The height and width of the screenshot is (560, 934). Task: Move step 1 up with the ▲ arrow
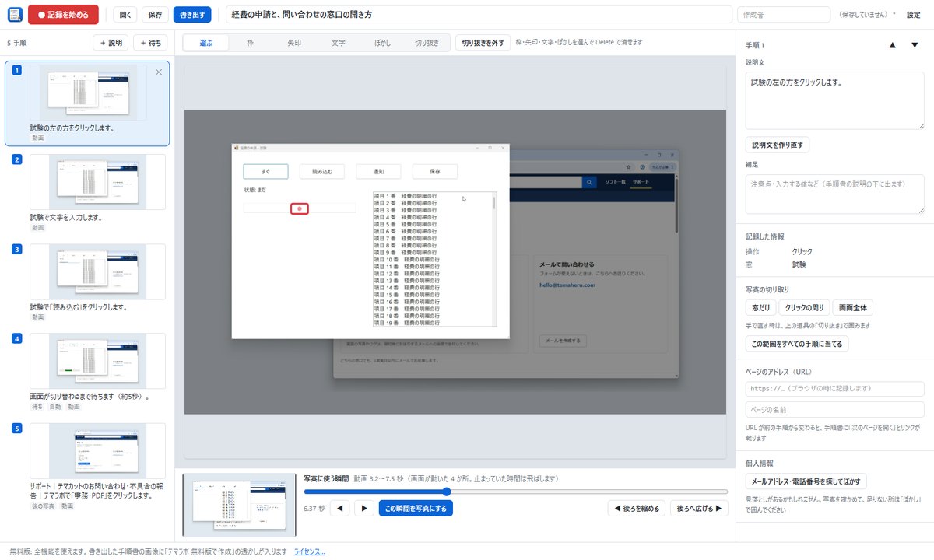[893, 45]
